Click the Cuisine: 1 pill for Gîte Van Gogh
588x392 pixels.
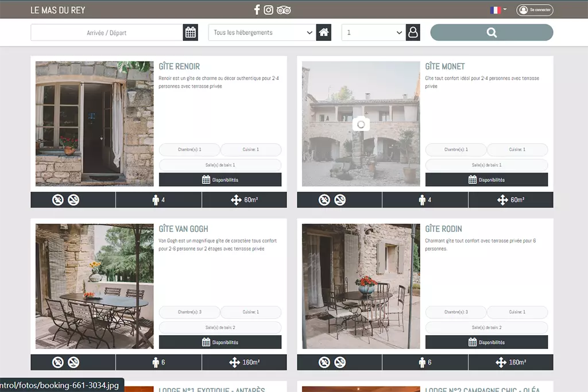pos(251,312)
